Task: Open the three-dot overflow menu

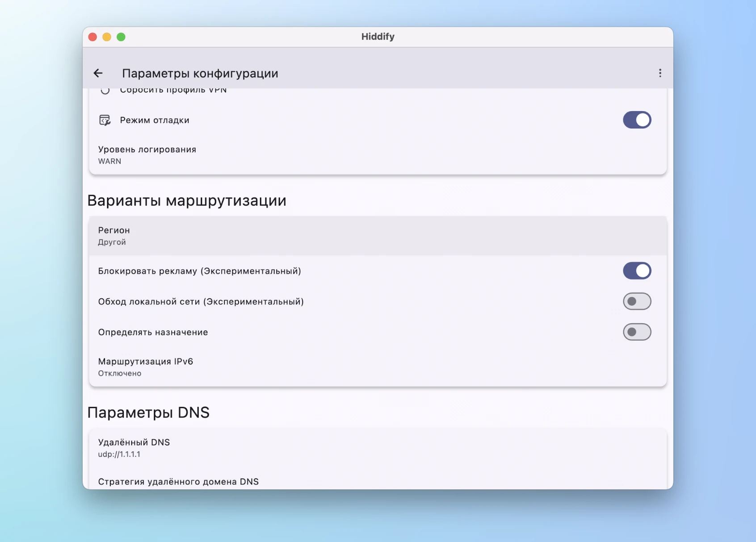Action: coord(660,73)
